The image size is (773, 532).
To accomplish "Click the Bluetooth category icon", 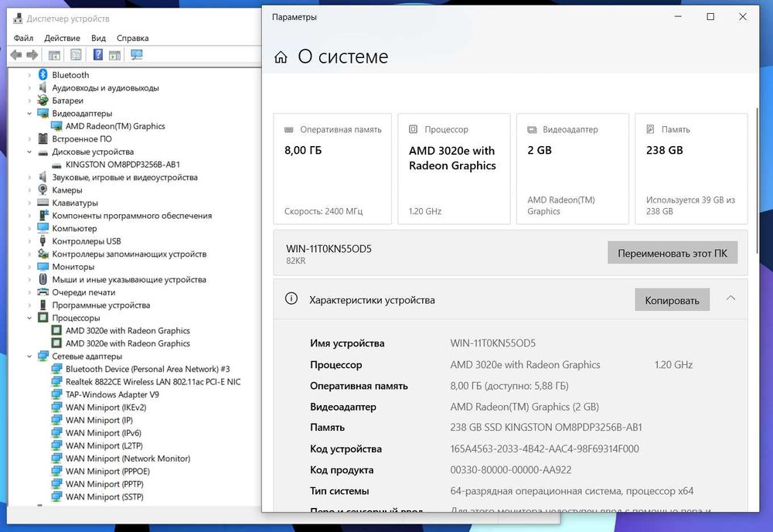I will point(43,74).
